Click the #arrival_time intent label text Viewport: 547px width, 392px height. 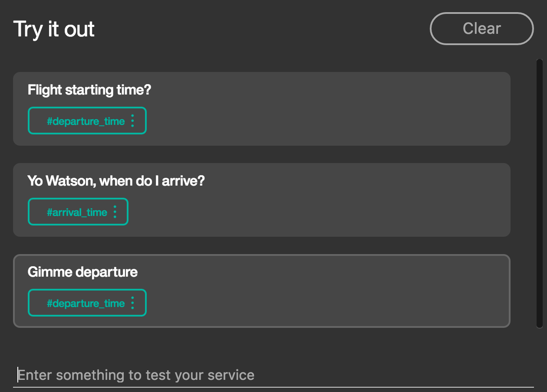77,212
